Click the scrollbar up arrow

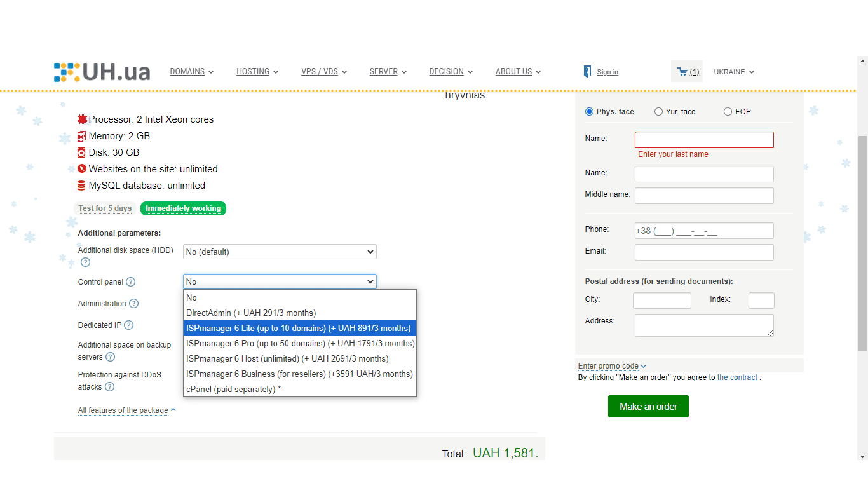tap(862, 62)
